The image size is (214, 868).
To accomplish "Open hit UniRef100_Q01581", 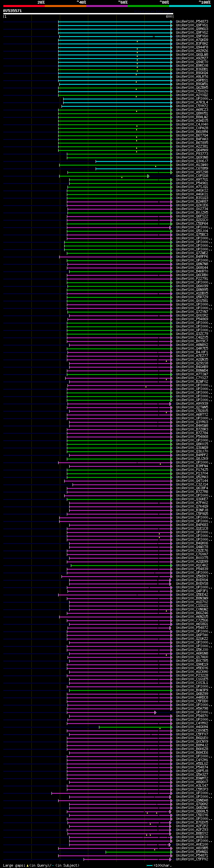I will coord(192,301).
